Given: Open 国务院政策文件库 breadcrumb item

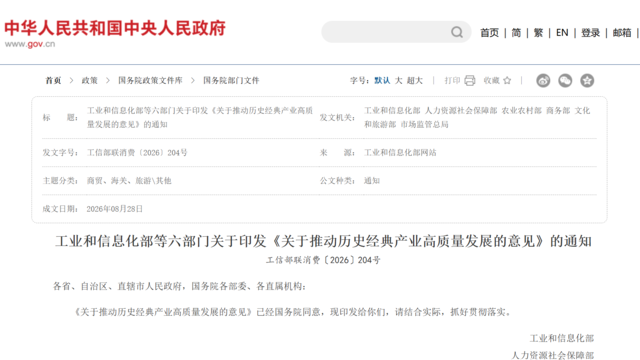Looking at the screenshot, I should pos(150,80).
